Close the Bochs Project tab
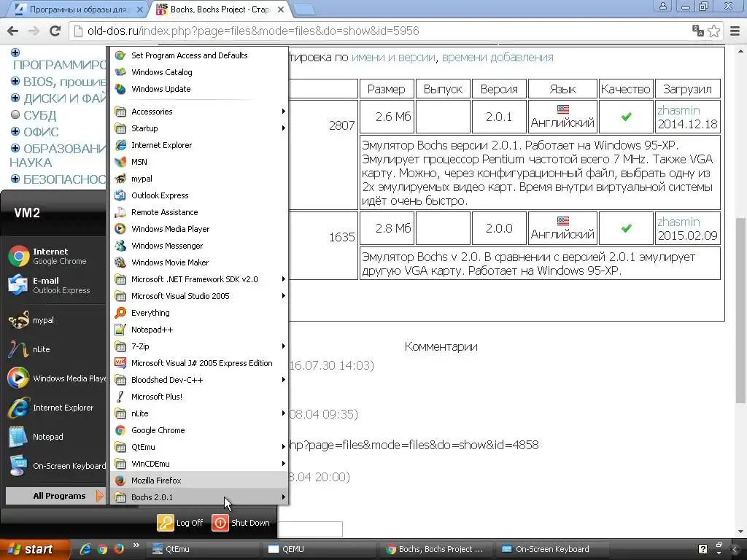This screenshot has height=560, width=747. coord(281,9)
